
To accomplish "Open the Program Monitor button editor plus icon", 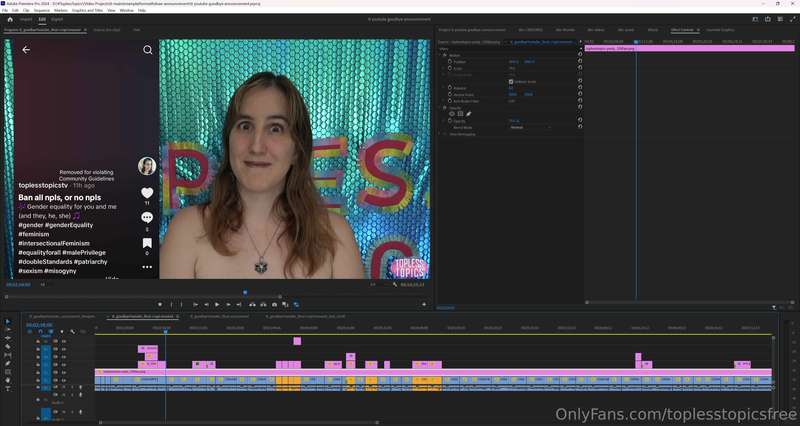I will pyautogui.click(x=423, y=305).
